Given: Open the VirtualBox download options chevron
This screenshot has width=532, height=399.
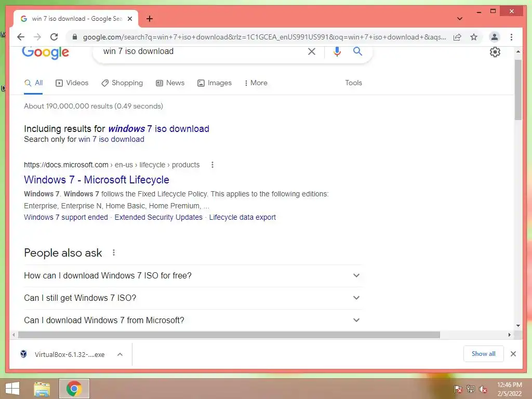Looking at the screenshot, I should tap(120, 354).
